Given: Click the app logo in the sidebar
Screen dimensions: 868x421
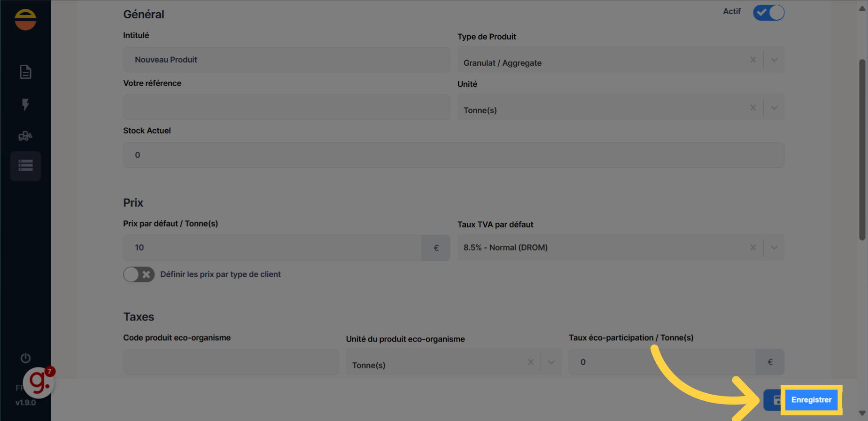Looking at the screenshot, I should pyautogui.click(x=25, y=20).
